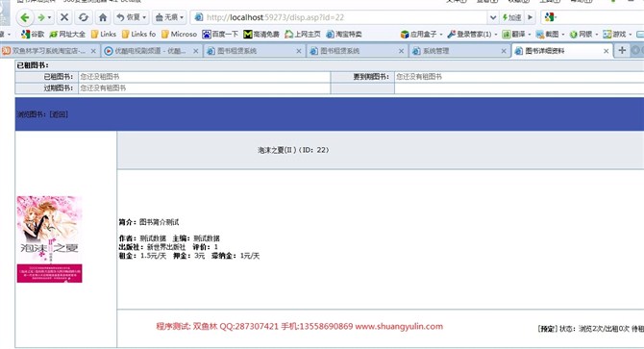This screenshot has height=349, width=644.
Task: Open the Links fo bookmark folder
Action: click(138, 35)
